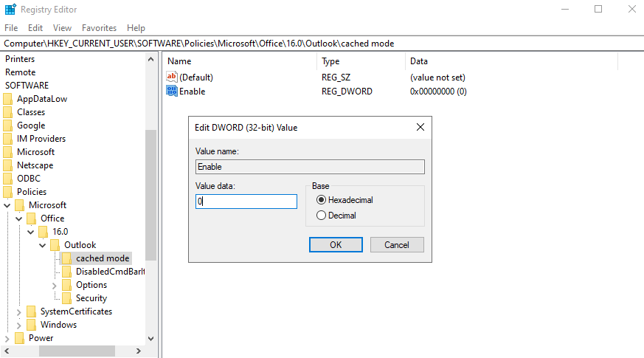The image size is (644, 358).
Task: Expand the SystemCertificates tree node
Action: click(x=18, y=312)
